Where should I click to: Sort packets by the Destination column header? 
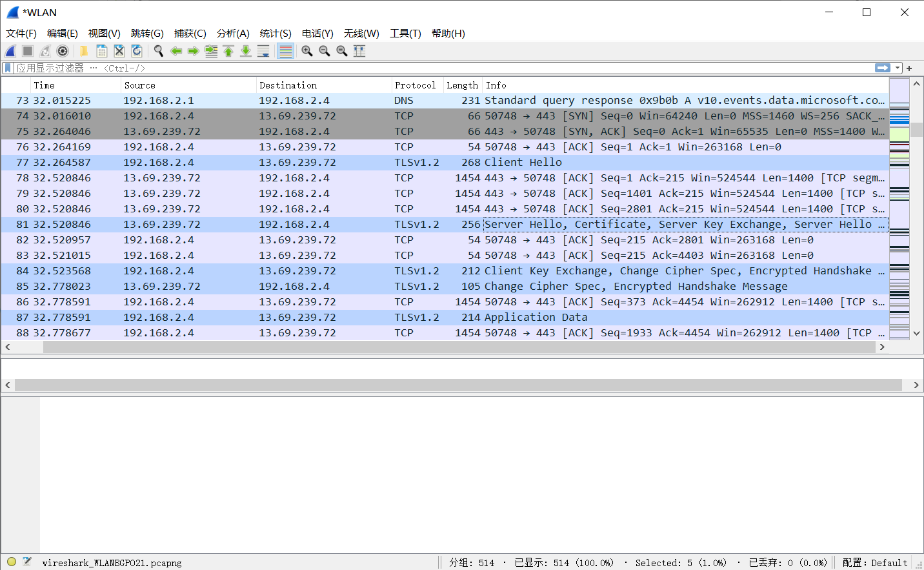[324, 85]
